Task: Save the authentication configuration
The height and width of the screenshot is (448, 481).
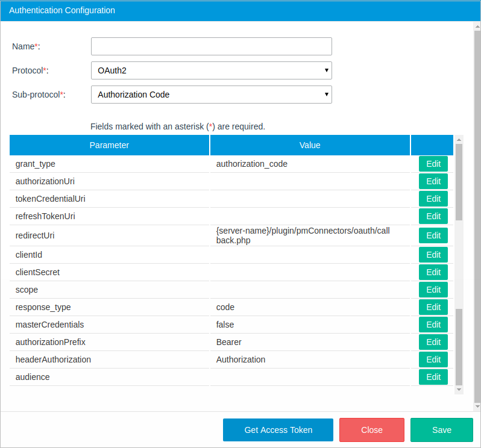Action: (441, 430)
